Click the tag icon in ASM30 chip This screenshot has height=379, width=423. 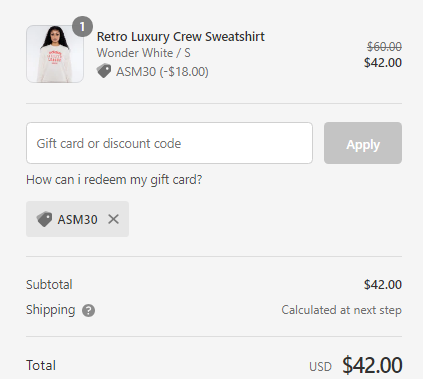[44, 219]
